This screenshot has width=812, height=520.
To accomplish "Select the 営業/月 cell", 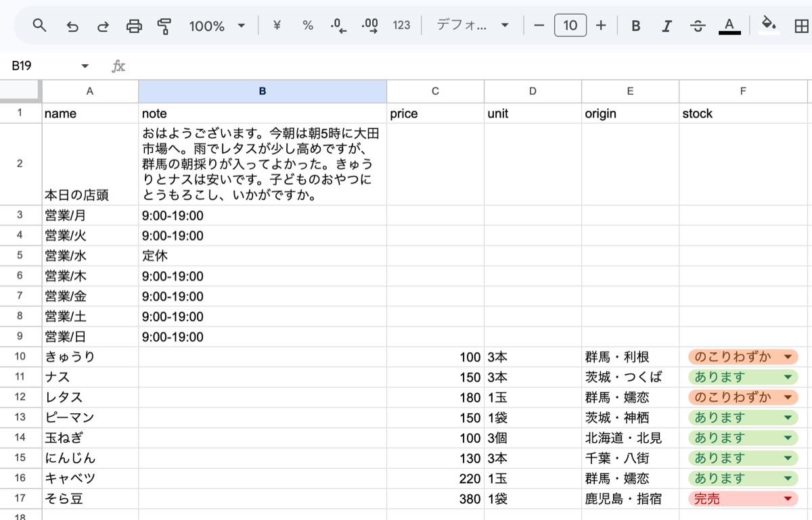I will click(x=90, y=216).
